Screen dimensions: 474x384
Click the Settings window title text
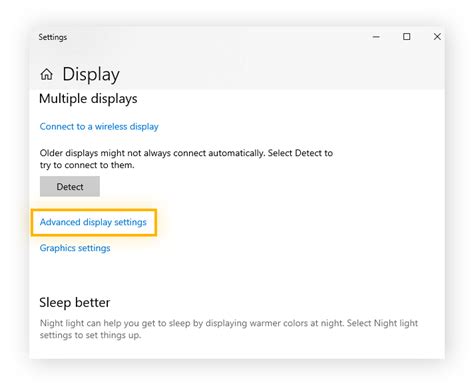[x=53, y=37]
